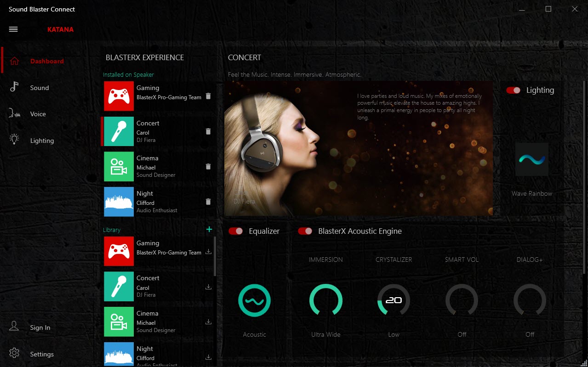
Task: Click Library Cinema camera tile
Action: (x=119, y=322)
